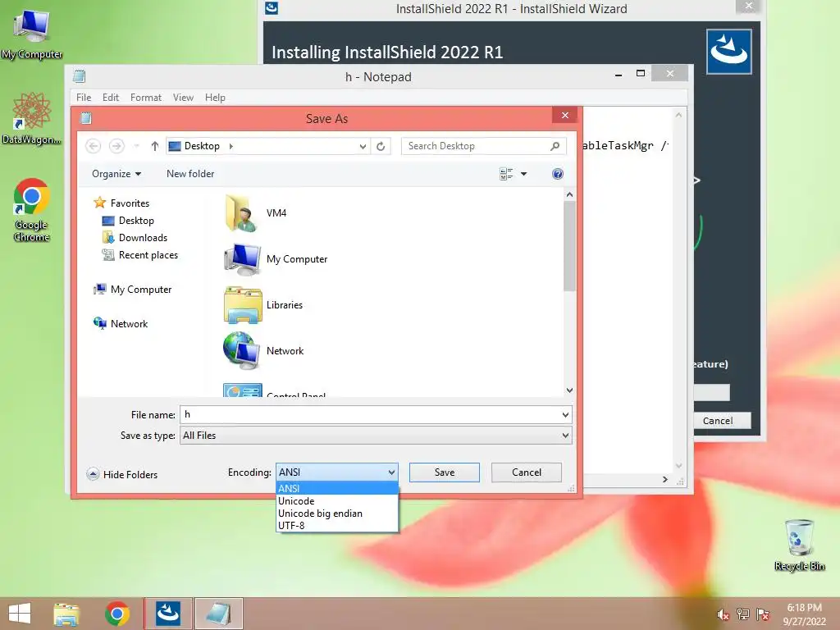Click the Back arrow in Save As dialog
840x630 pixels.
94,146
